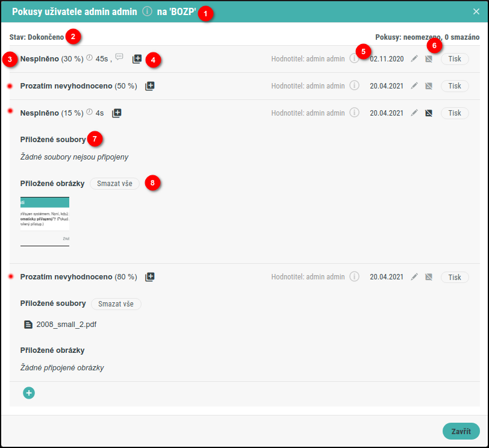Click the evaluator info icon on the 50 % attempt
The width and height of the screenshot is (489, 448).
(x=355, y=86)
